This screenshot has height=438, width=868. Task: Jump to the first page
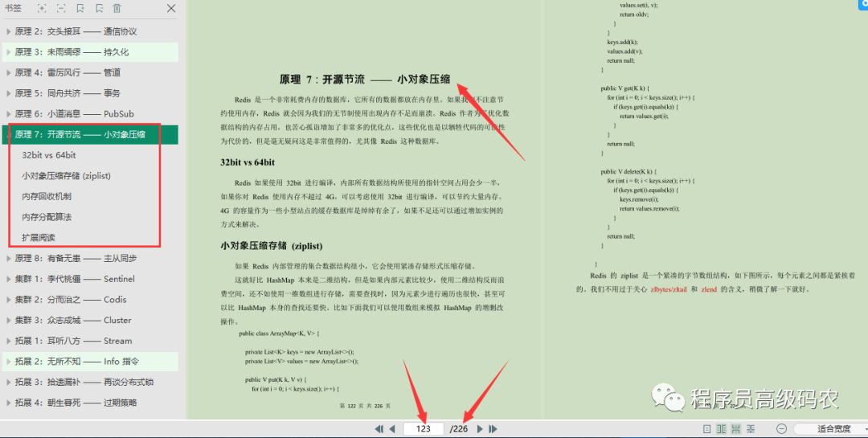point(379,428)
